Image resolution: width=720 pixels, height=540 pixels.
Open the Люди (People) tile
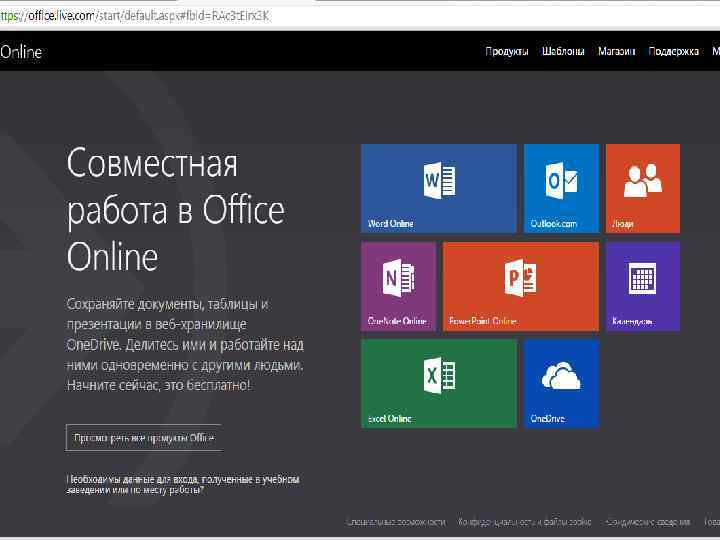642,188
